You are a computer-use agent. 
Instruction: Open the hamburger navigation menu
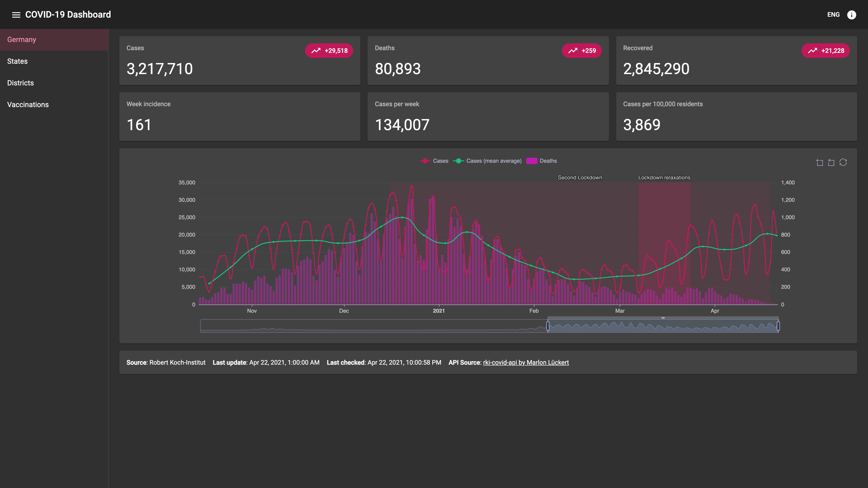coord(16,14)
